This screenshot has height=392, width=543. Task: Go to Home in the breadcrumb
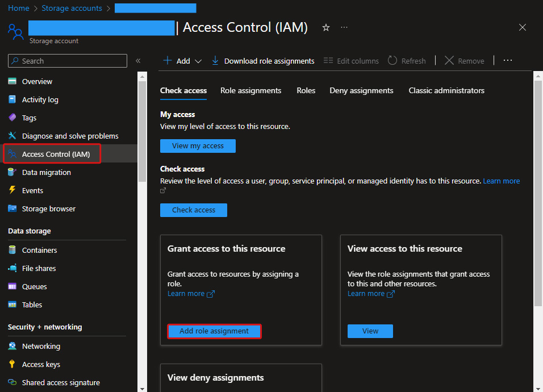19,9
